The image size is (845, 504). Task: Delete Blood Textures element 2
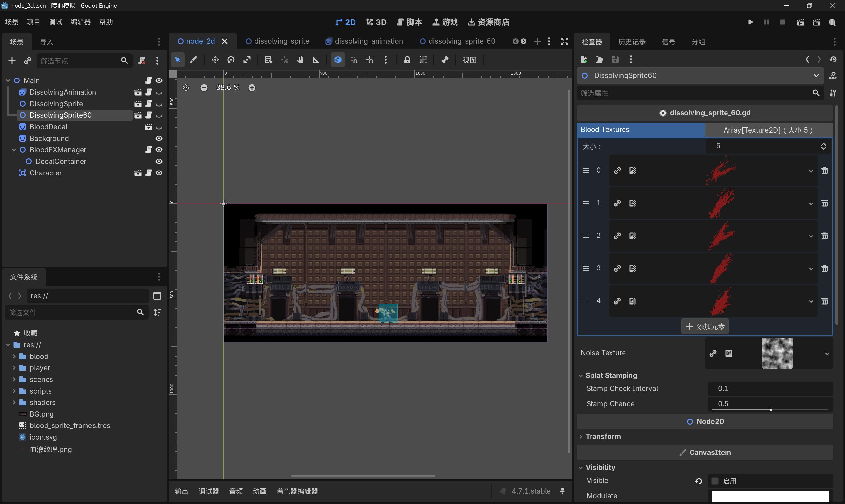(825, 236)
